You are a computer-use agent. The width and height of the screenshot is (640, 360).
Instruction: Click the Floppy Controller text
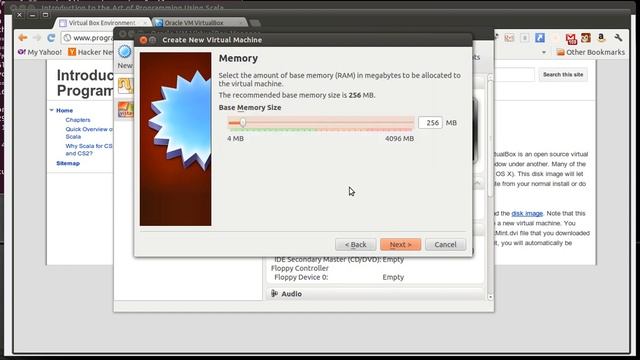[300, 268]
